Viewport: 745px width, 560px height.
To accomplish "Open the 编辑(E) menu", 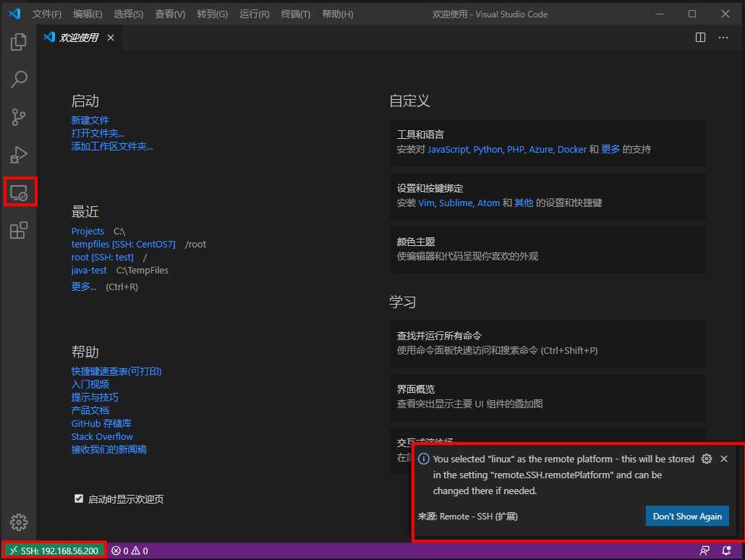I will pyautogui.click(x=88, y=14).
